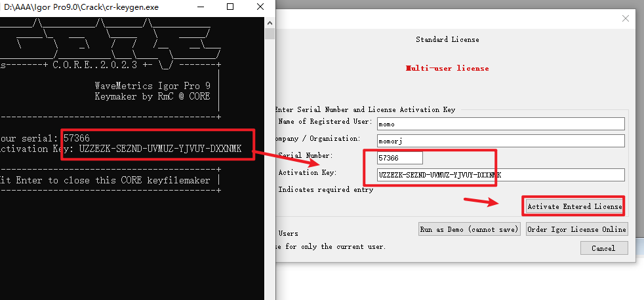Close the license dialog with the X

pos(625,18)
